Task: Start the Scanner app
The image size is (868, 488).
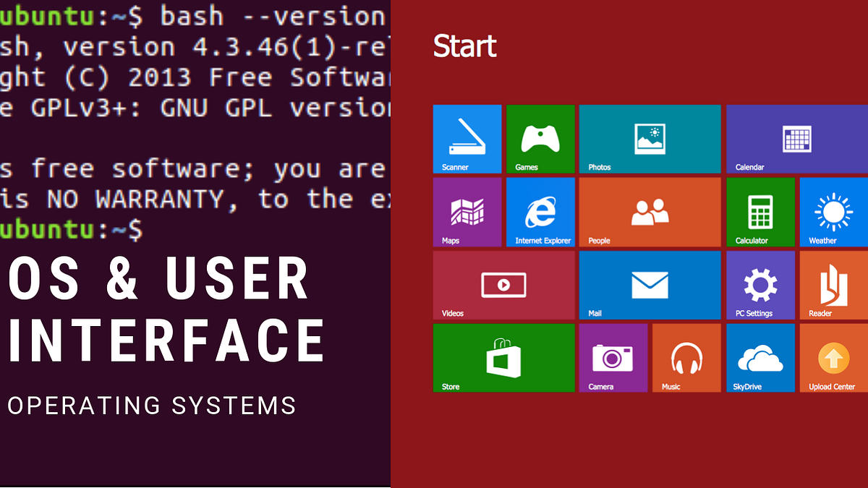Action: (467, 139)
